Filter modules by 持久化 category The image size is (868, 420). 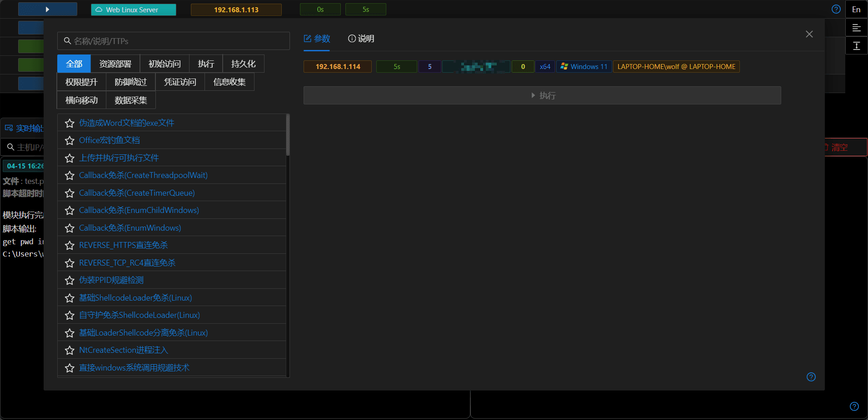point(243,64)
